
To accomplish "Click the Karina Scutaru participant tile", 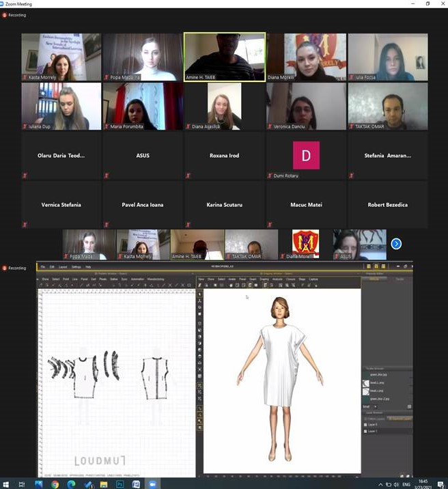I will pyautogui.click(x=225, y=205).
